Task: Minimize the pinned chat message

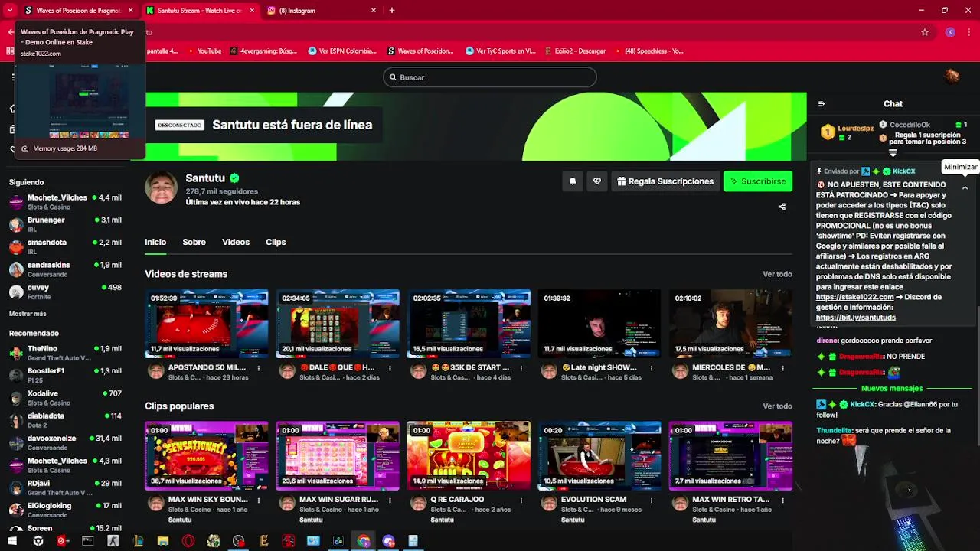Action: click(965, 187)
